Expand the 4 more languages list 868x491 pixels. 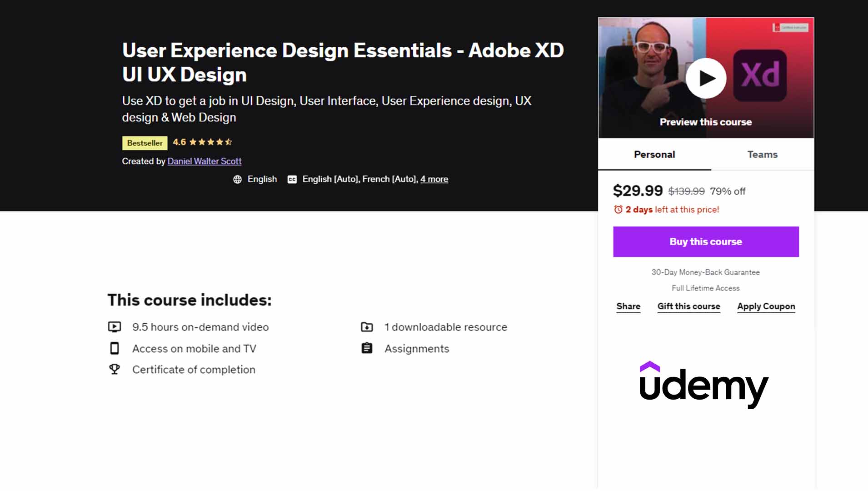pyautogui.click(x=434, y=179)
